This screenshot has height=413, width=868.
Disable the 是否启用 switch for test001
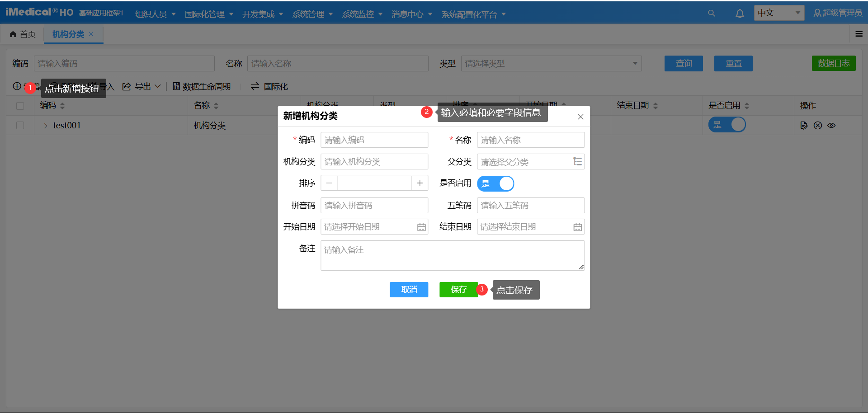pyautogui.click(x=727, y=125)
